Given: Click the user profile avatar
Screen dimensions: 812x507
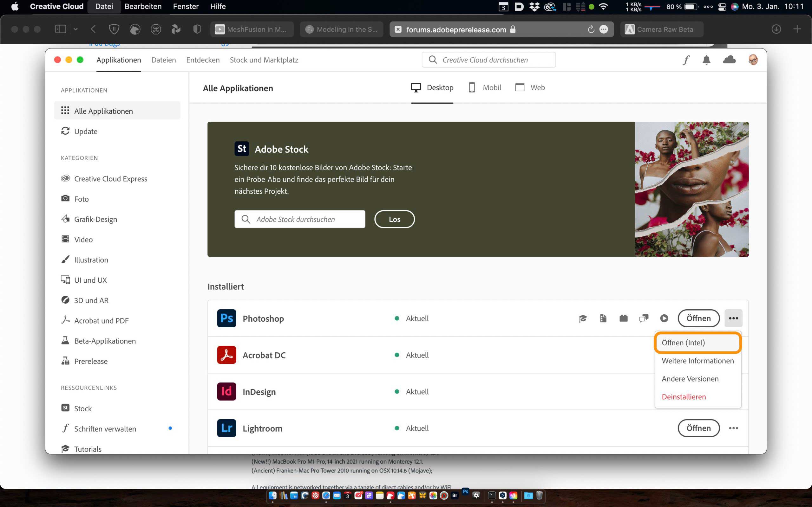Looking at the screenshot, I should tap(753, 60).
